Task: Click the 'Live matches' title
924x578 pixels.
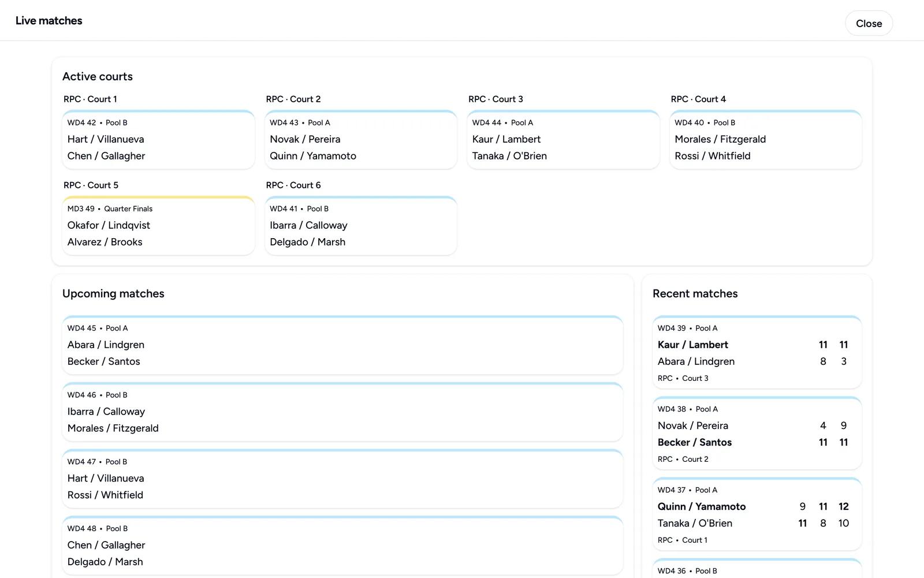Action: (x=49, y=21)
